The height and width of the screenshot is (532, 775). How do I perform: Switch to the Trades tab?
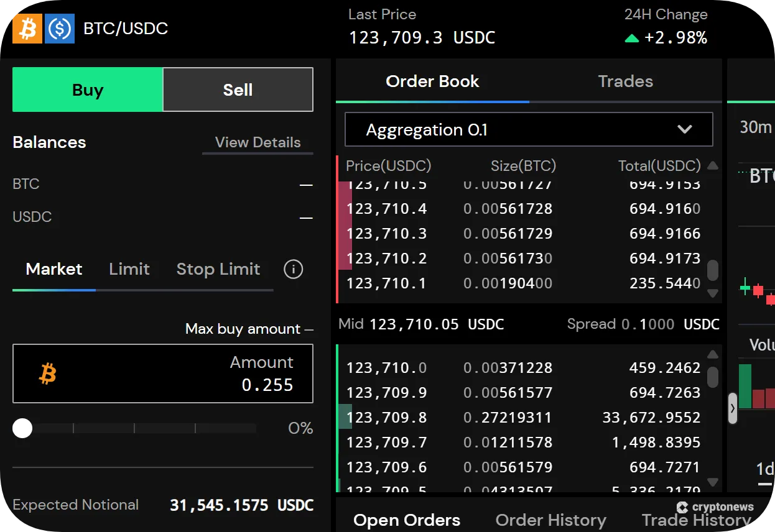(625, 81)
